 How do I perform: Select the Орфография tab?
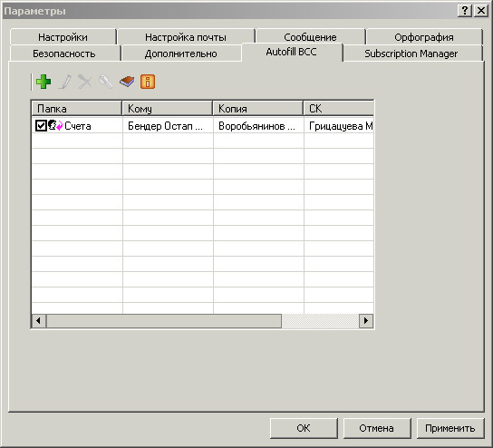(x=424, y=37)
